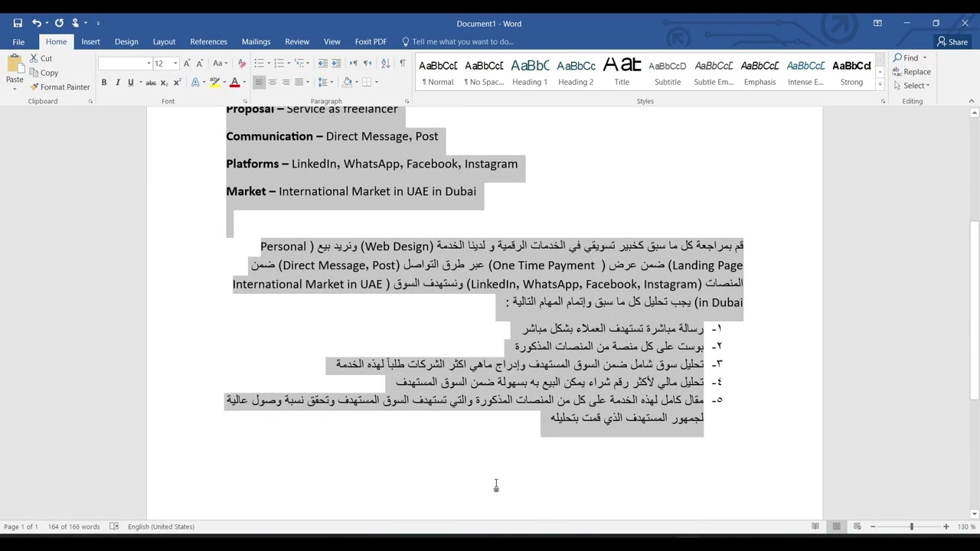Open the font size dropdown
The width and height of the screenshot is (980, 551).
pos(175,64)
